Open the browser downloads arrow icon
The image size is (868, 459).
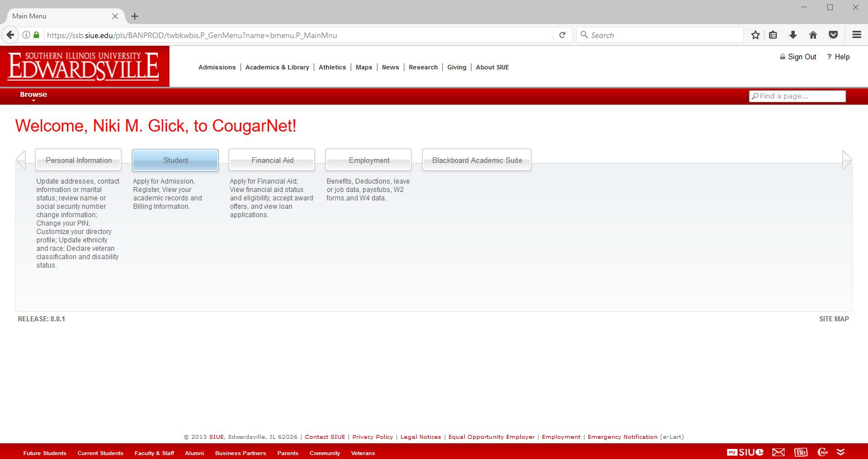(x=793, y=35)
